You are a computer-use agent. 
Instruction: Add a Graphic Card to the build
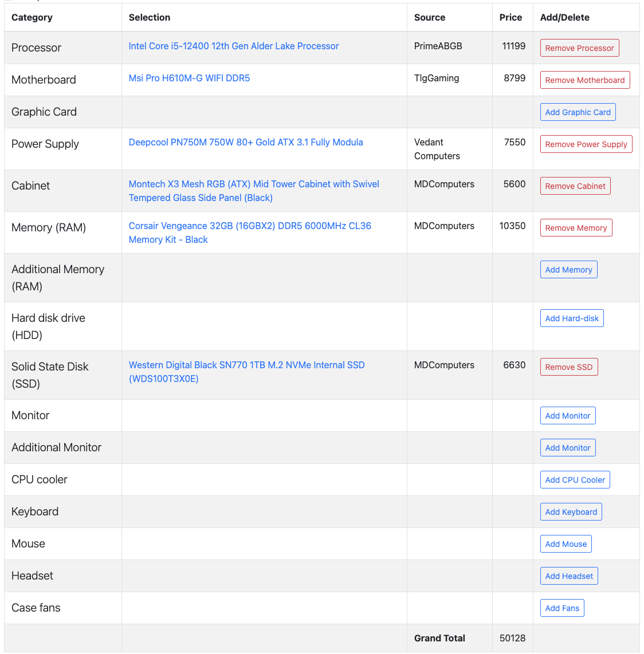(578, 112)
